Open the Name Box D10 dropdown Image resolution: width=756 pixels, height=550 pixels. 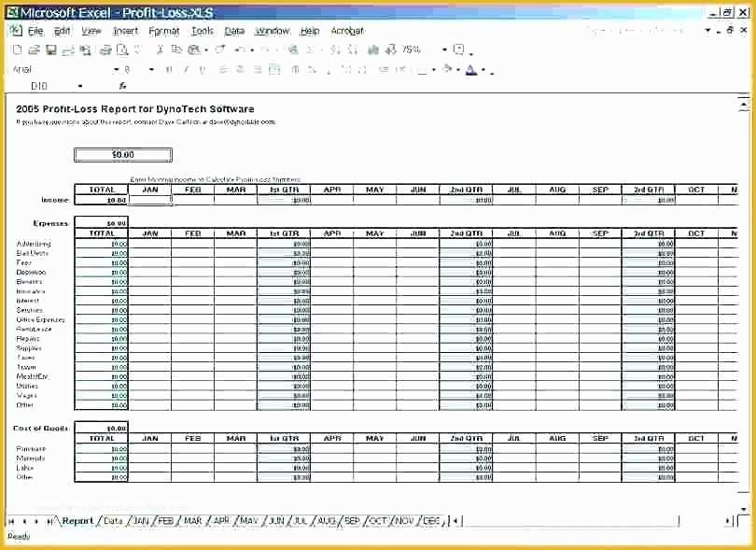(80, 86)
